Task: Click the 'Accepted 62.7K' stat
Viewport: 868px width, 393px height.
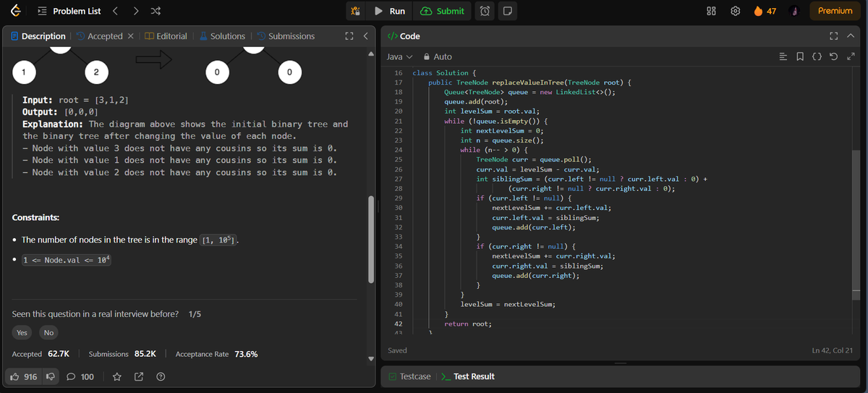Action: click(x=41, y=354)
